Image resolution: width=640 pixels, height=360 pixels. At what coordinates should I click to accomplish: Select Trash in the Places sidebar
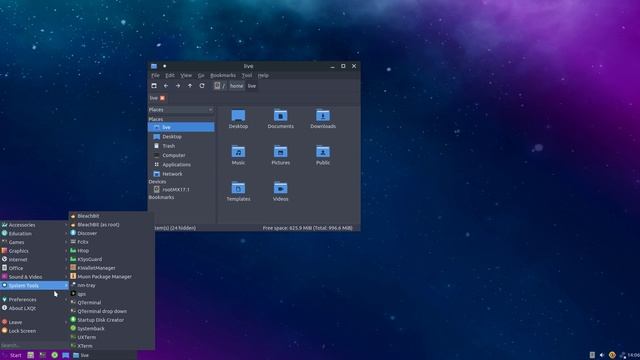181,146
